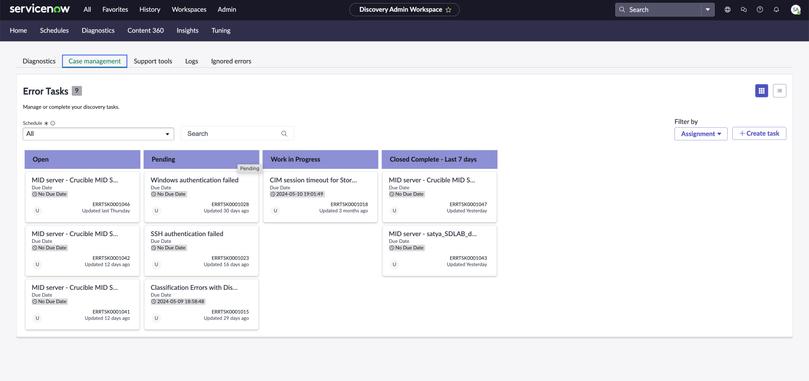
Task: Expand the global search dropdown arrow
Action: click(708, 9)
